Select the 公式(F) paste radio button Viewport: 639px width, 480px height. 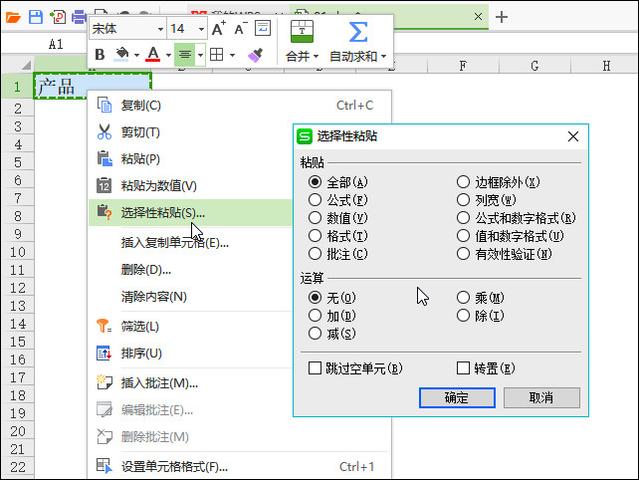pyautogui.click(x=315, y=200)
